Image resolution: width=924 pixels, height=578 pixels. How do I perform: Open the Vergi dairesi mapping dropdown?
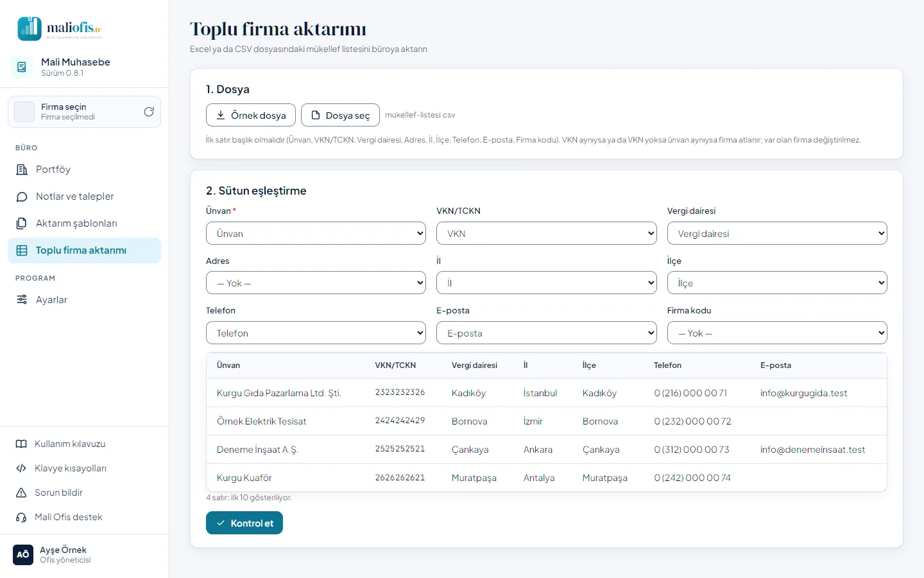pyautogui.click(x=777, y=233)
